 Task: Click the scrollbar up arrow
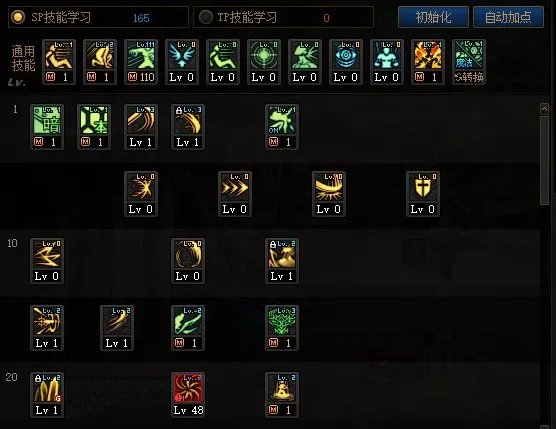[x=544, y=109]
